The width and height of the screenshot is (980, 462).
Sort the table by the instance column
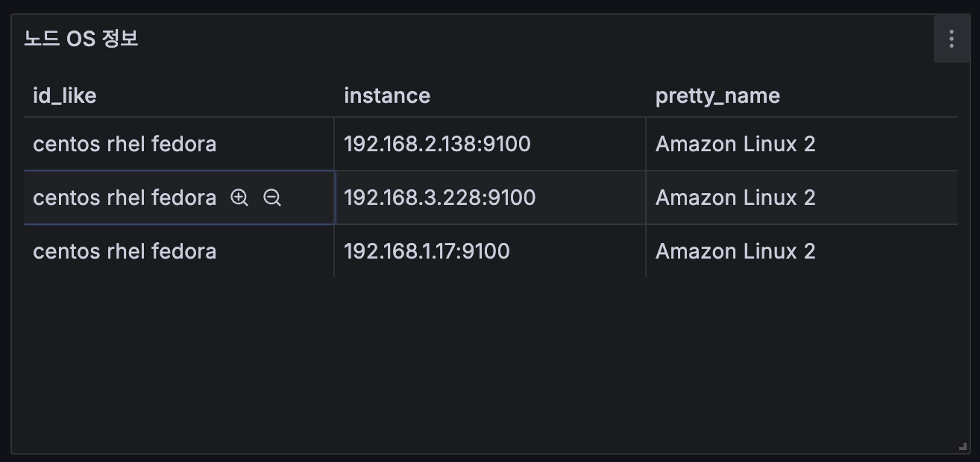387,95
